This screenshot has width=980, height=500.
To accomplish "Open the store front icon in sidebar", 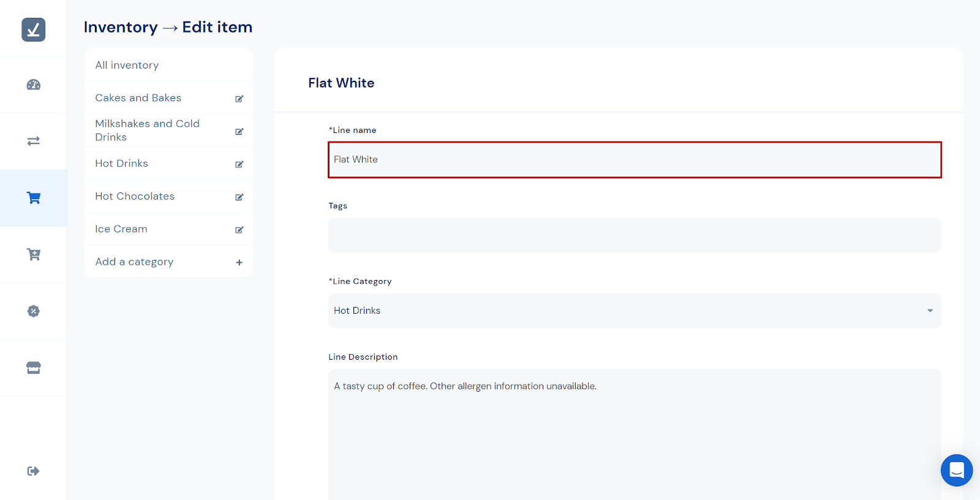I will click(x=34, y=368).
